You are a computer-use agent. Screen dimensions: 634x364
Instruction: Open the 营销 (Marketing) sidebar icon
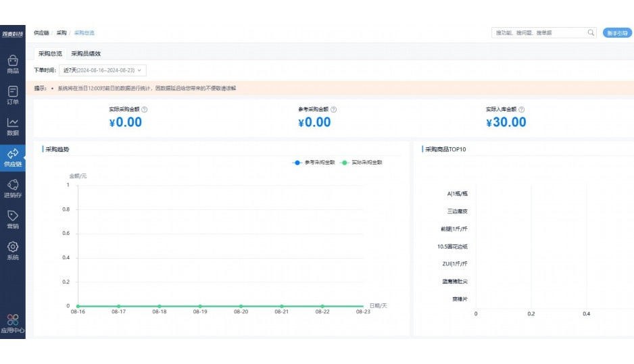(12, 219)
